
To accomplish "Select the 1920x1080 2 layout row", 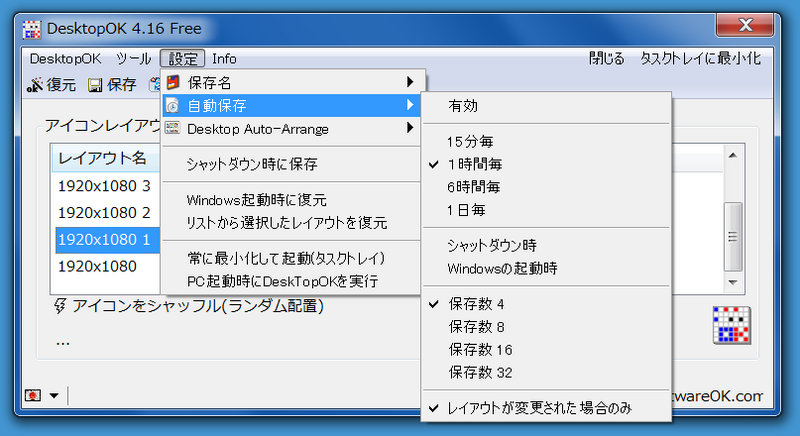I will (105, 213).
